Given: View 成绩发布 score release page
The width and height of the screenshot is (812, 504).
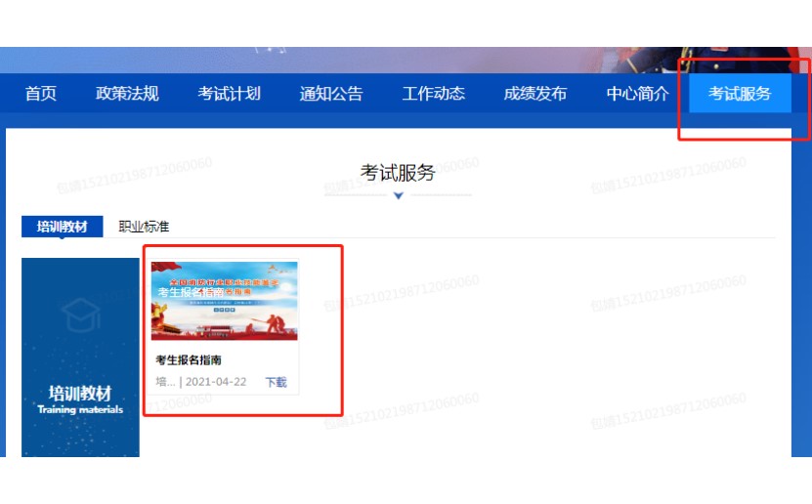Looking at the screenshot, I should point(535,94).
